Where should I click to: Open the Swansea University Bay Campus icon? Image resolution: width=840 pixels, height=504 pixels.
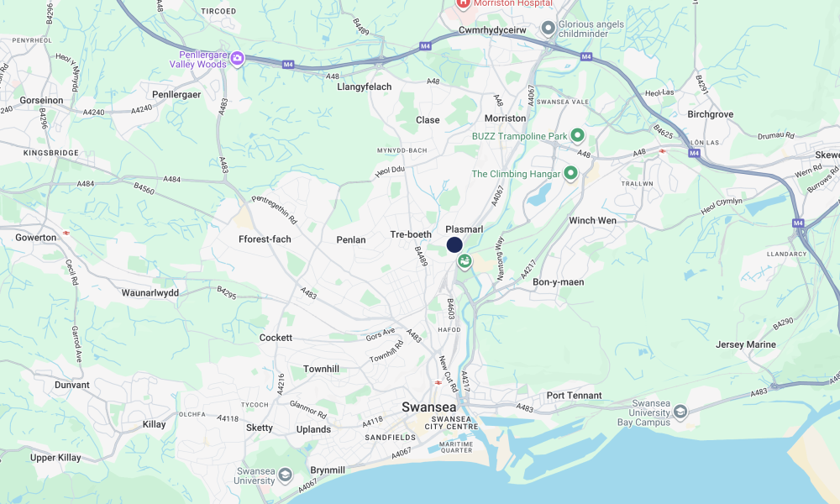click(680, 412)
